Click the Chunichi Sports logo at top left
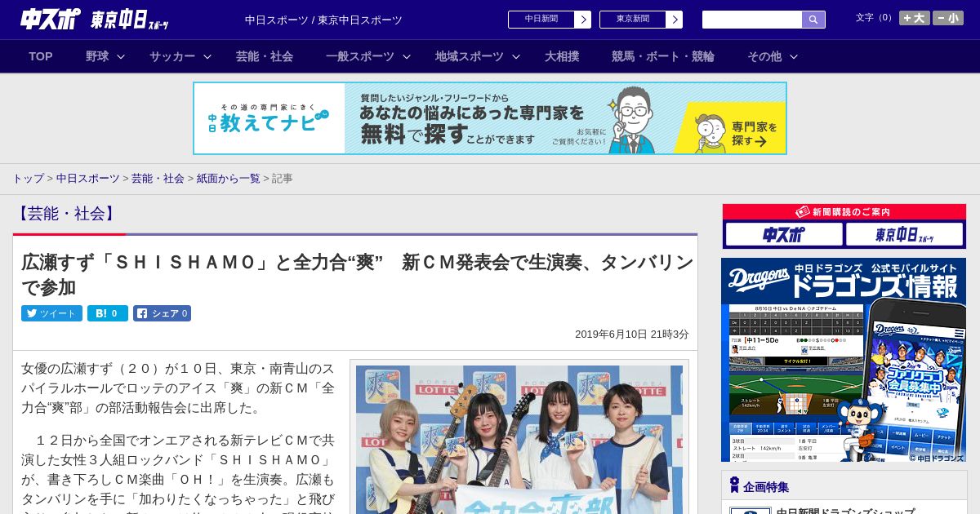The height and width of the screenshot is (514, 980). pyautogui.click(x=50, y=19)
